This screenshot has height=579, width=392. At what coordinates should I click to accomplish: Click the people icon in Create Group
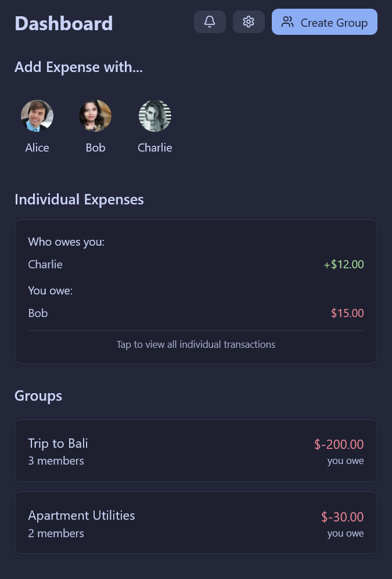[287, 22]
